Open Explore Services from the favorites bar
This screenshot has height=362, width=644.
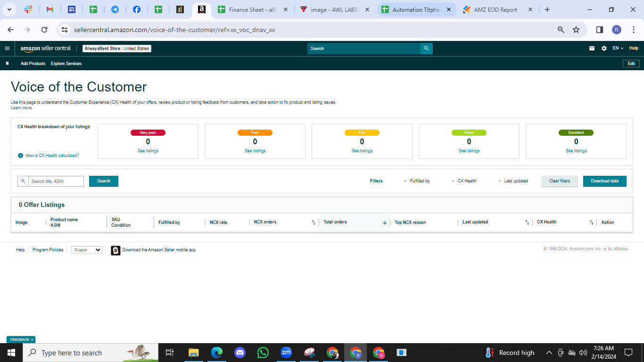pyautogui.click(x=66, y=64)
